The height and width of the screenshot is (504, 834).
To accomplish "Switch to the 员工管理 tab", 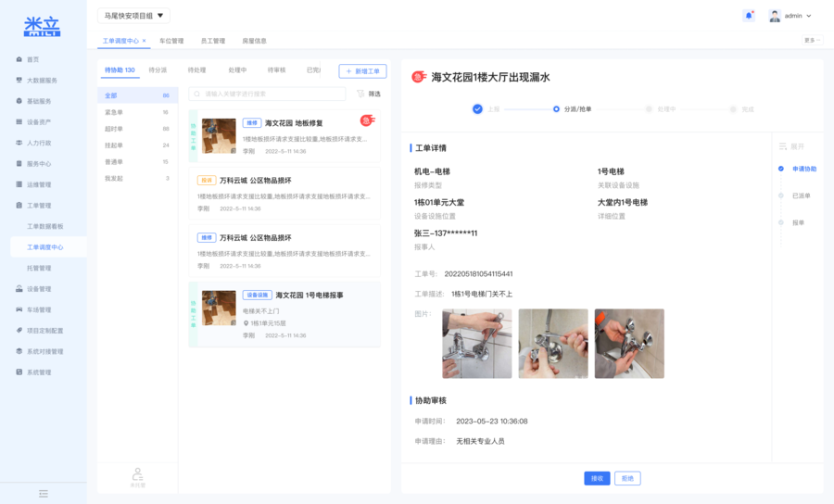I will pyautogui.click(x=213, y=41).
